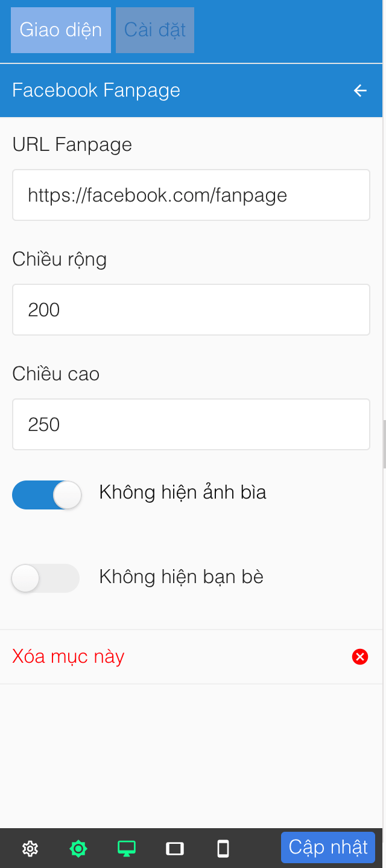
Task: Click the 'Không hiện bạn bè' label text
Action: (x=182, y=577)
